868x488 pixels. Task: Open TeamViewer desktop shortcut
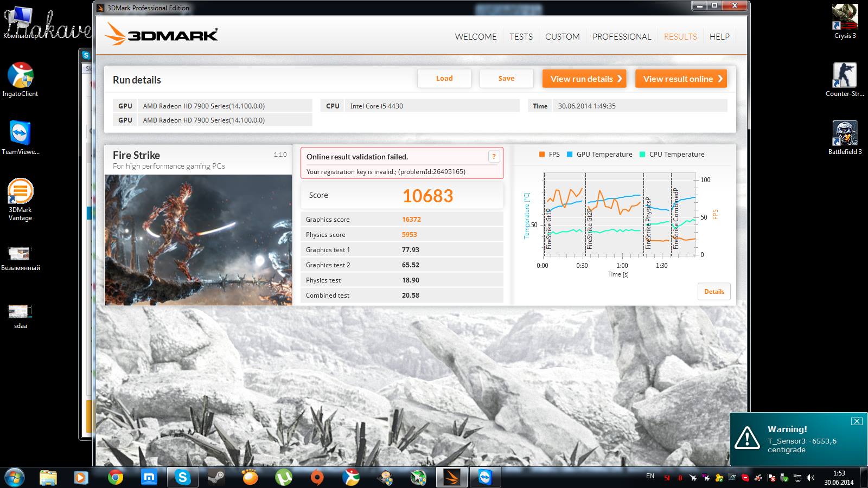tap(20, 138)
